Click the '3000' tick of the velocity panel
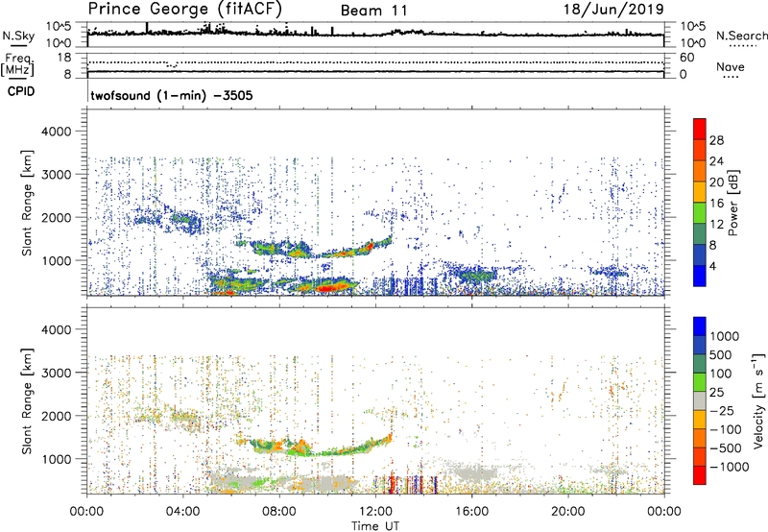This screenshot has height=532, width=768. tap(57, 373)
